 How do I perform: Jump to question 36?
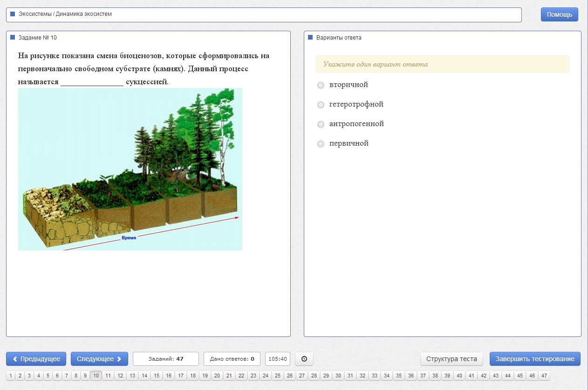(x=411, y=376)
